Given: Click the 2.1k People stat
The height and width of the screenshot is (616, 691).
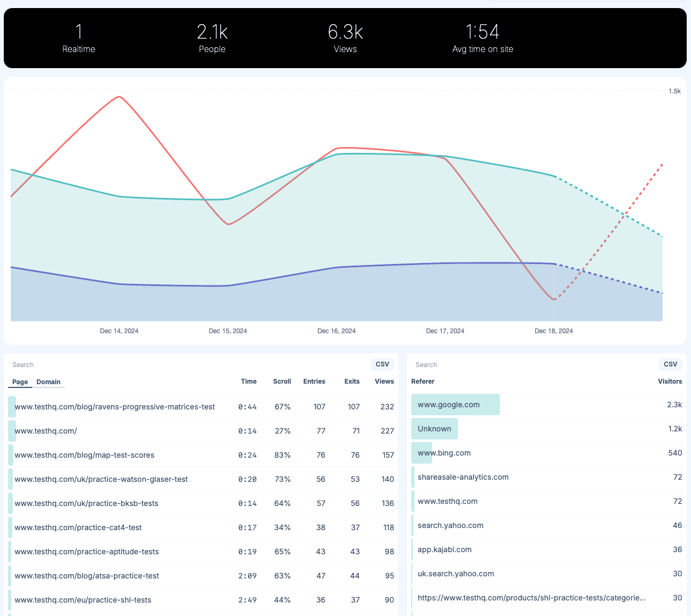Looking at the screenshot, I should point(212,38).
